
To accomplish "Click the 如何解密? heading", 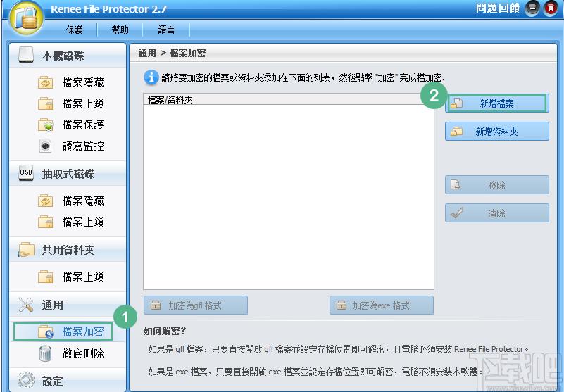I will pos(165,331).
